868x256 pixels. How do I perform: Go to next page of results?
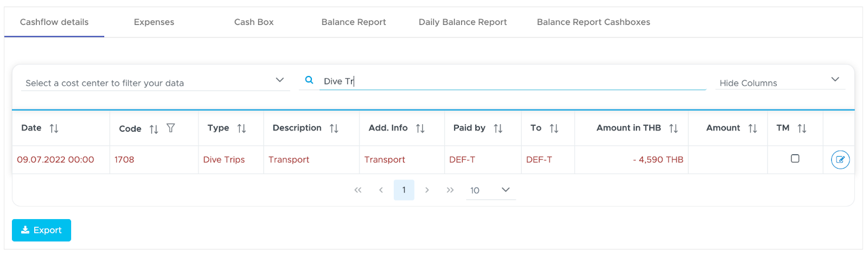pos(427,190)
